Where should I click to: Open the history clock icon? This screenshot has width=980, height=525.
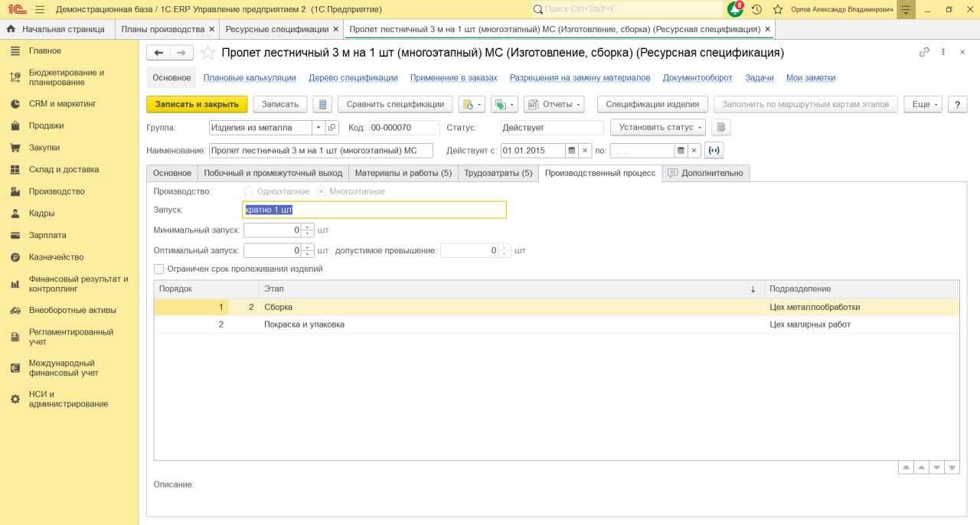coord(756,9)
